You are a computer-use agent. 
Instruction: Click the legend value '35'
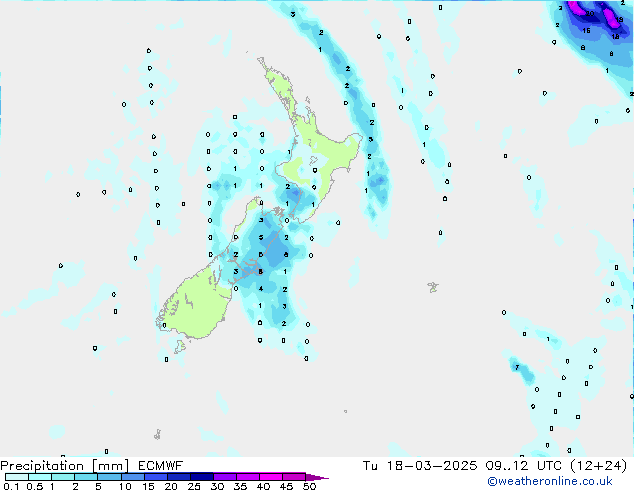pos(240,486)
